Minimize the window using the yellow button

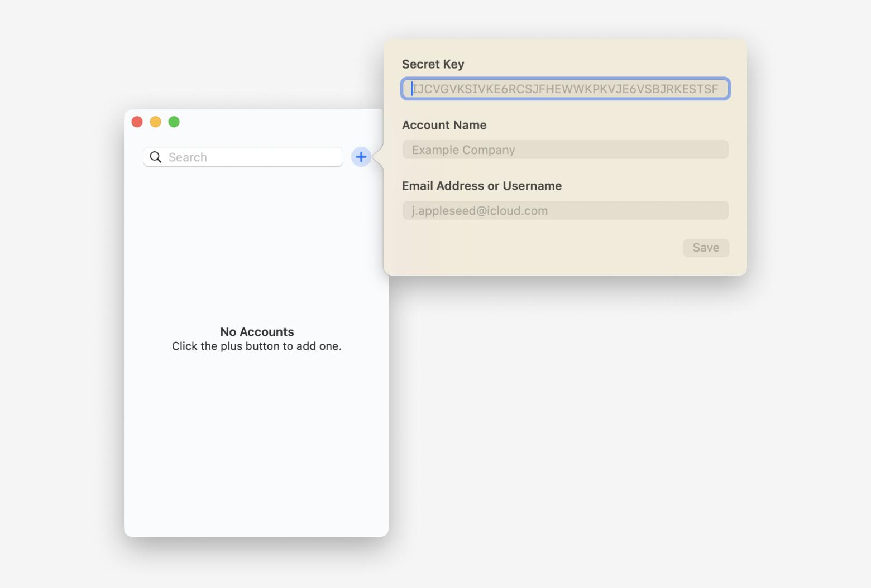(x=156, y=122)
